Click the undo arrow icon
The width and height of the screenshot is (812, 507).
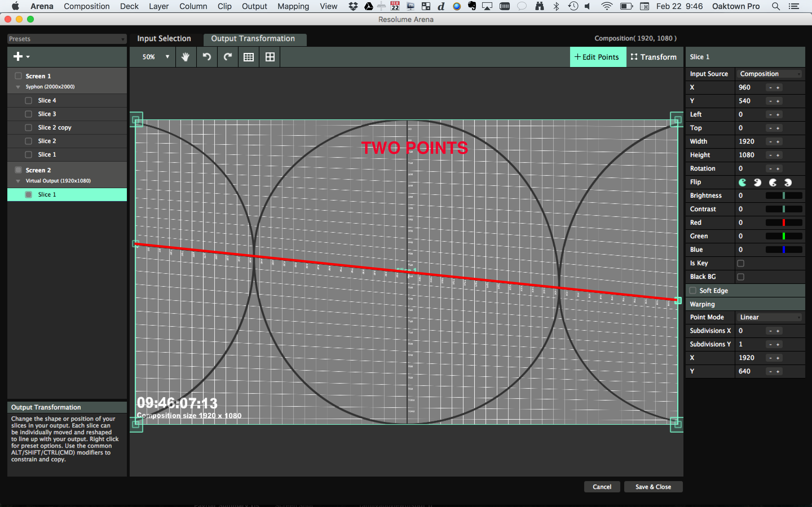point(207,57)
